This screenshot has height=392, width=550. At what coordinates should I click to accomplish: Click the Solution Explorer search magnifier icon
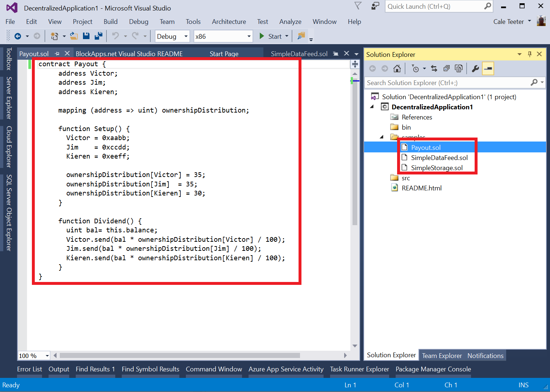tap(534, 83)
